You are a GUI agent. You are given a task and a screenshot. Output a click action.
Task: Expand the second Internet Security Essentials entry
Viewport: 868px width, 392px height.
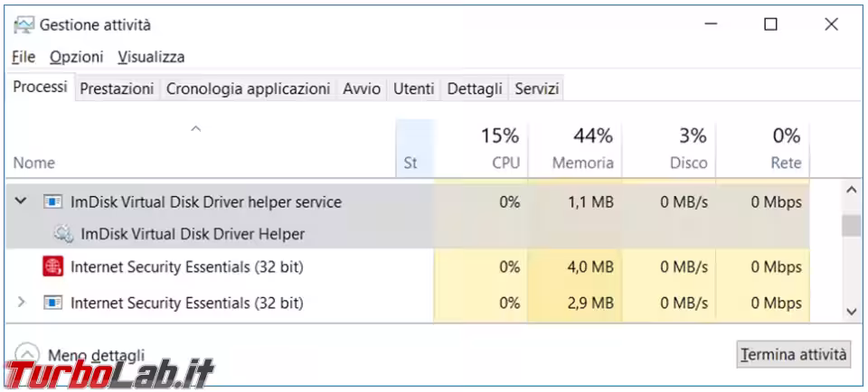tap(21, 303)
